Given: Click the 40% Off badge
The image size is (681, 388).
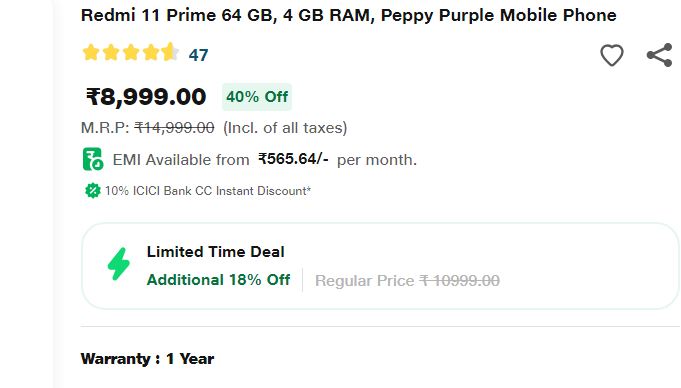Looking at the screenshot, I should pos(257,96).
